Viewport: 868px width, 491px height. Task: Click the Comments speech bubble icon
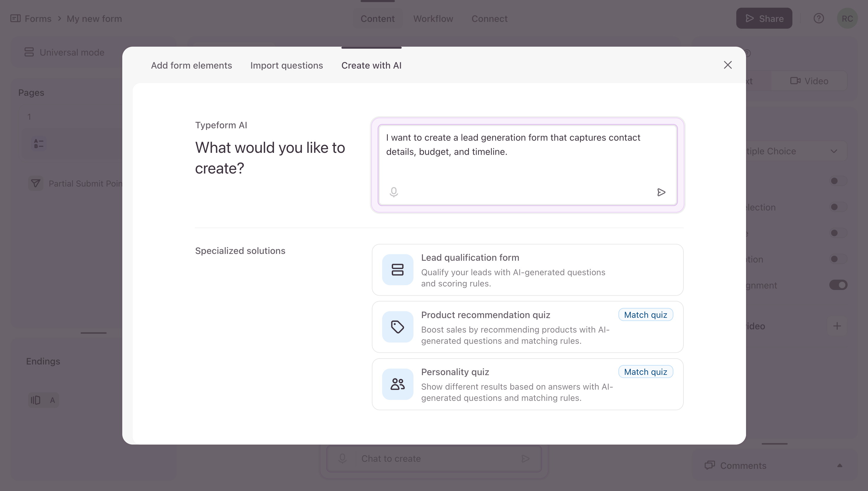coord(709,465)
